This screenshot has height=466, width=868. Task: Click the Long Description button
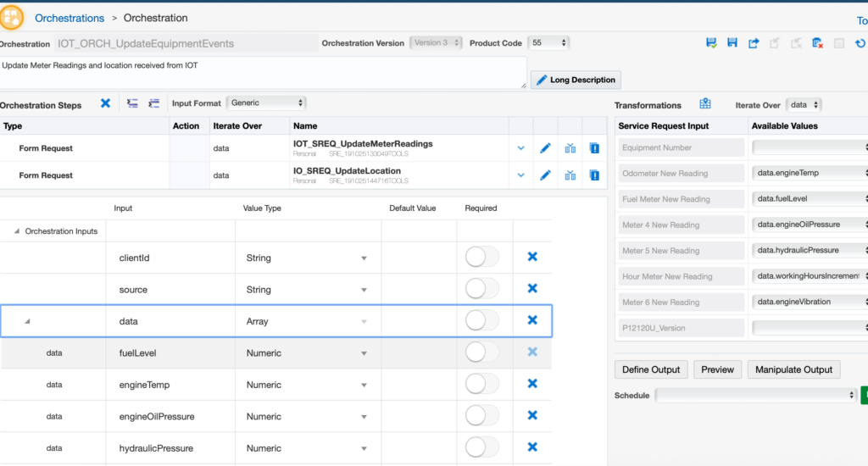pyautogui.click(x=576, y=80)
